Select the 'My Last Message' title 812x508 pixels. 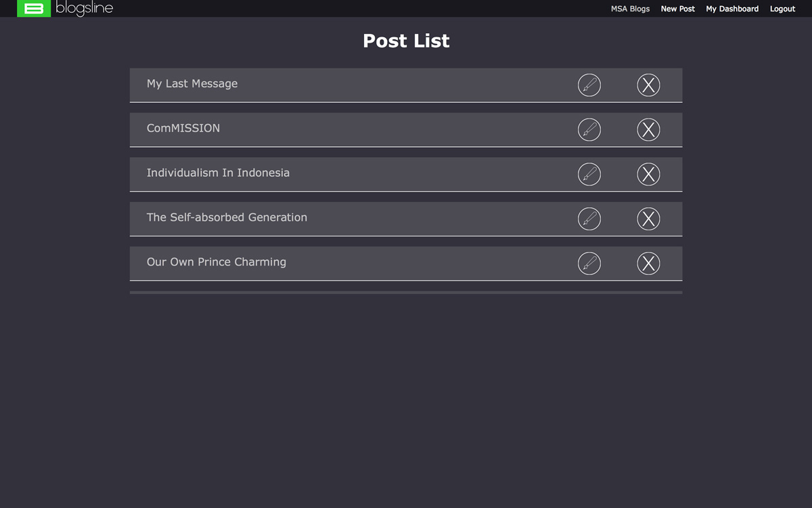tap(192, 84)
